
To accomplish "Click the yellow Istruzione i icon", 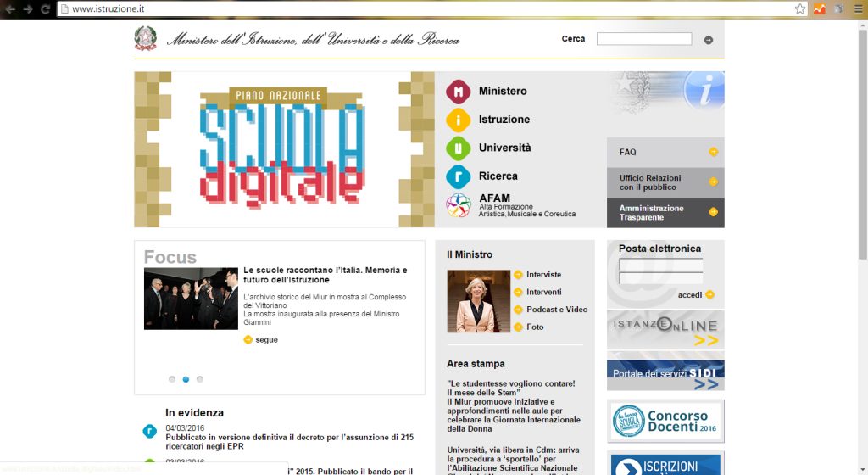I will tap(459, 120).
